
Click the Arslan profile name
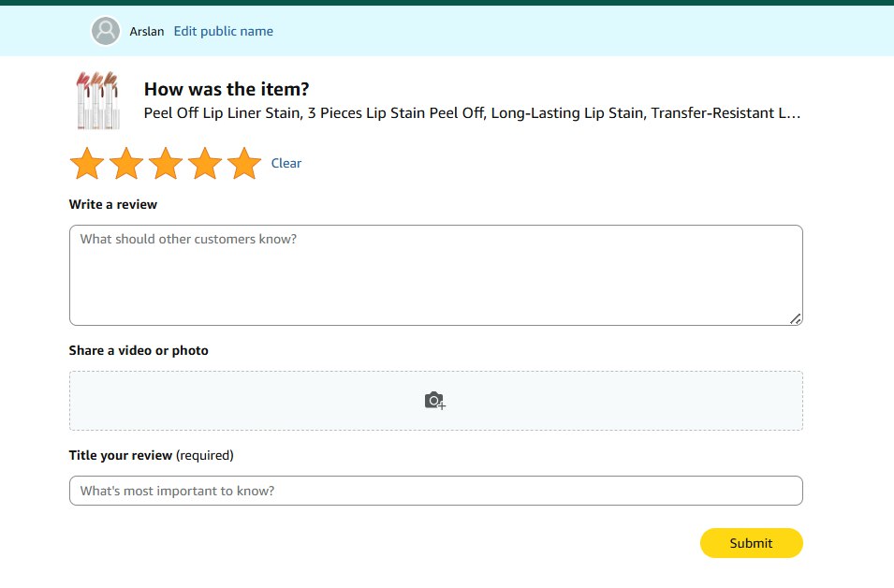pos(147,31)
